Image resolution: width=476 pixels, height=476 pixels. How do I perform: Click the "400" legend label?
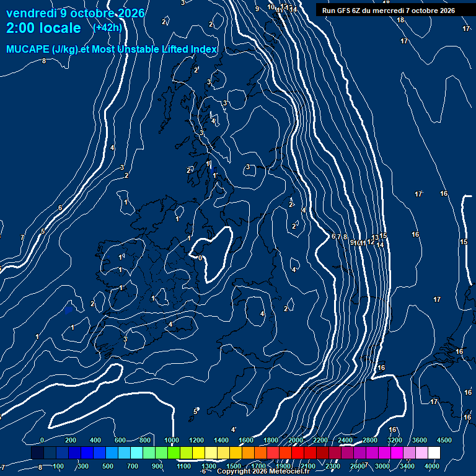(x=95, y=440)
